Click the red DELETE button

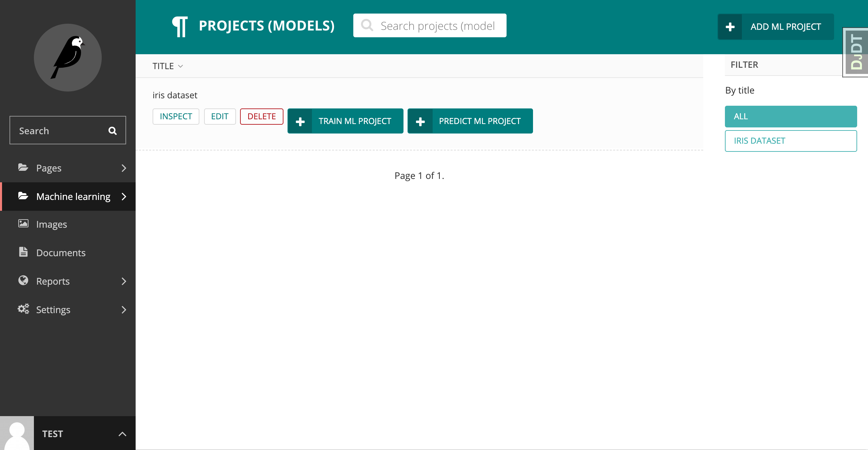click(261, 117)
